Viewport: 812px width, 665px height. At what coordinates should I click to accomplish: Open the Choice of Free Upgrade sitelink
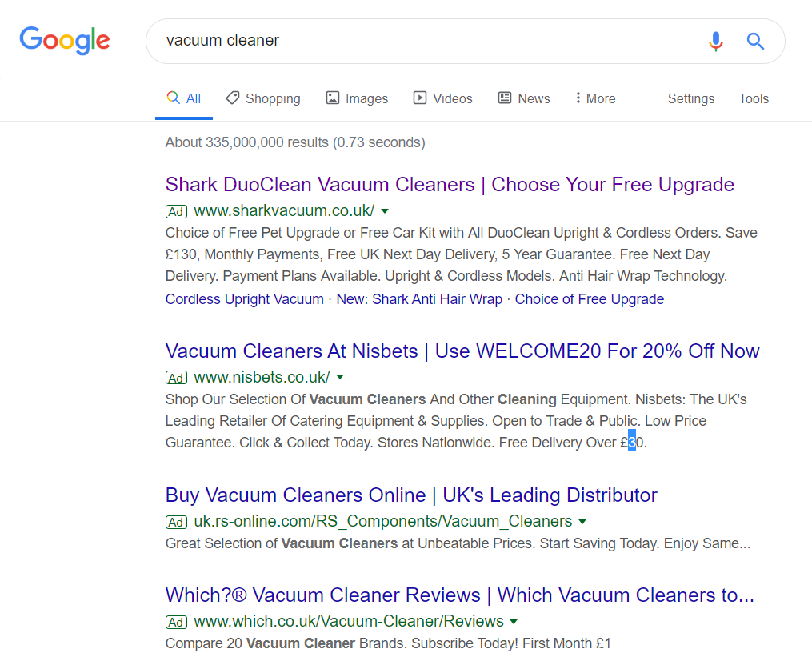click(x=590, y=299)
